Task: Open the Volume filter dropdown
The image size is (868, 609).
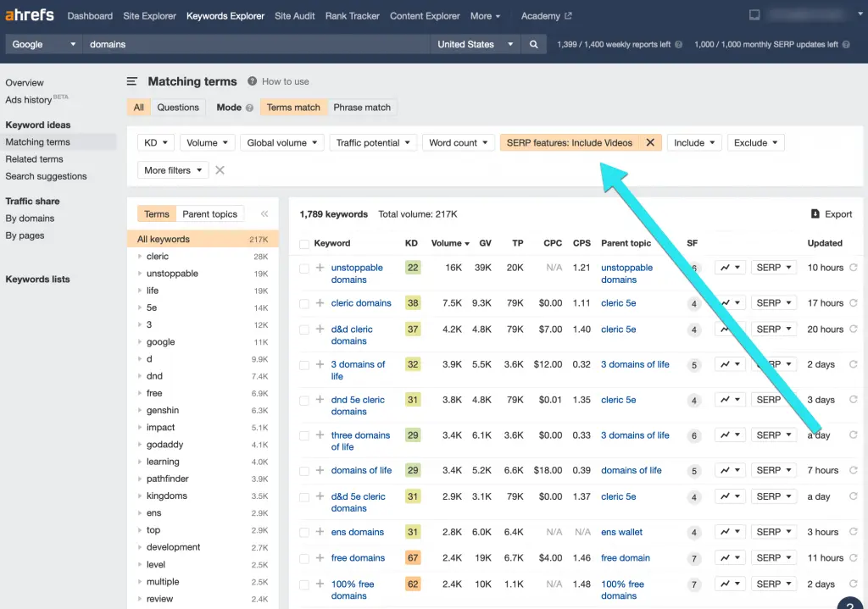Action: coord(207,141)
